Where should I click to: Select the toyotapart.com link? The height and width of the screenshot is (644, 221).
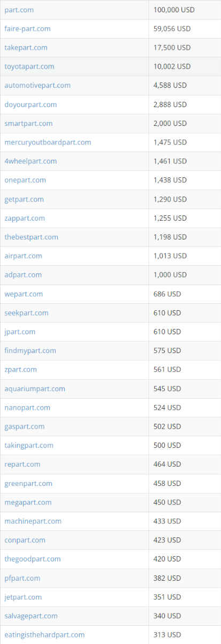coord(29,66)
